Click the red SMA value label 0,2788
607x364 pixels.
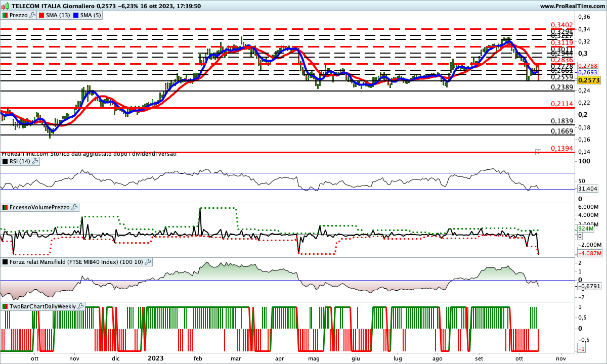(587, 66)
